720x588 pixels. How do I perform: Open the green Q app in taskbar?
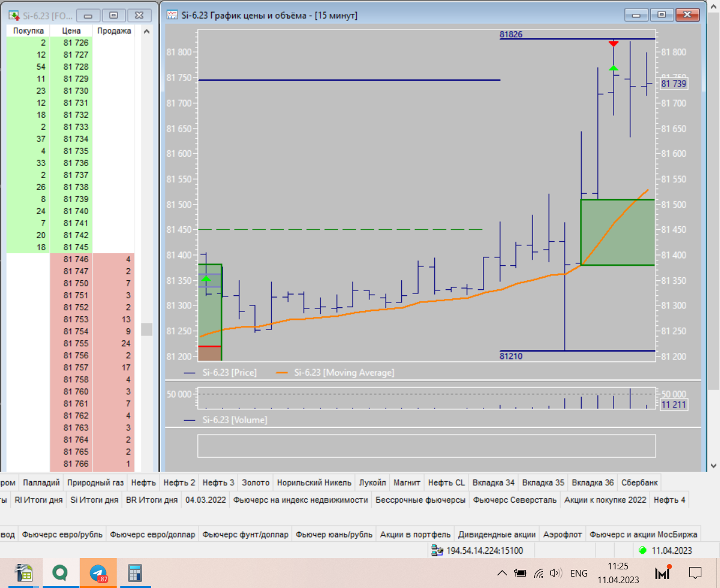pos(60,573)
